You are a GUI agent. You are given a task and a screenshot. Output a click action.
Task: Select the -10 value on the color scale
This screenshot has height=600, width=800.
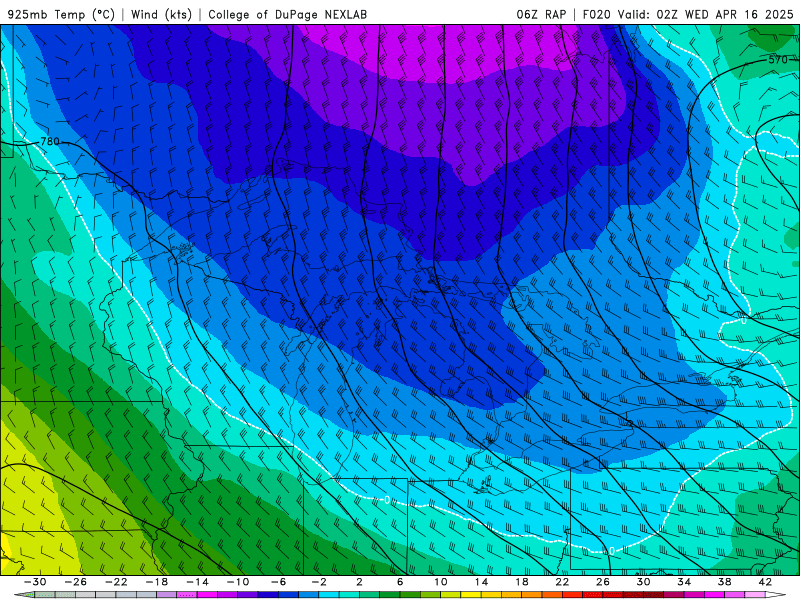tap(238, 582)
